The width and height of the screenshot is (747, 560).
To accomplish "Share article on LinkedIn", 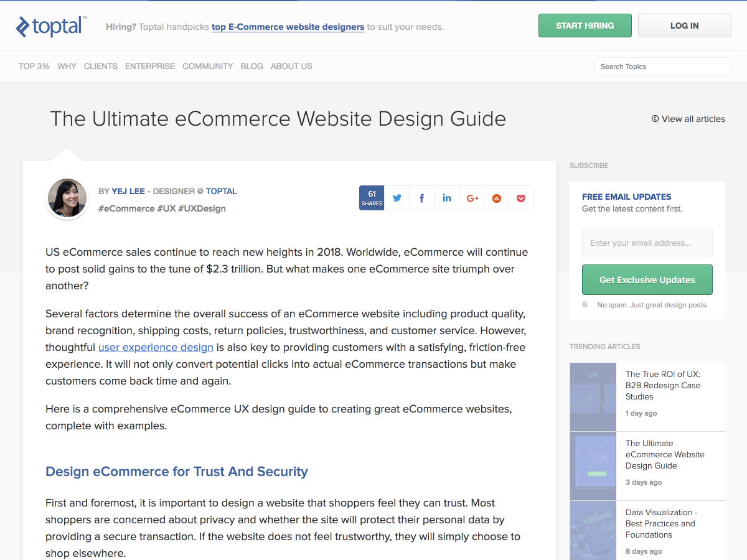I will pos(446,198).
